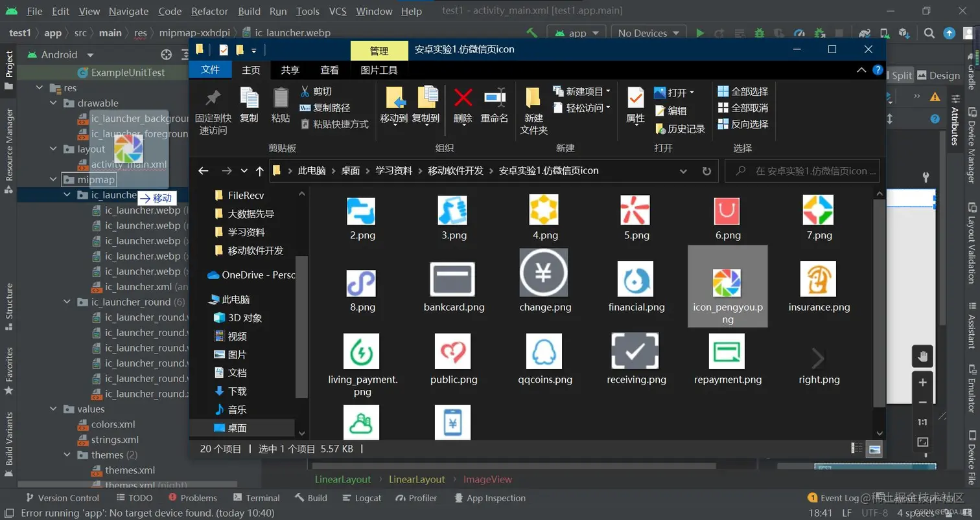The width and height of the screenshot is (980, 520).
Task: Switch to Design view mode
Action: 939,75
